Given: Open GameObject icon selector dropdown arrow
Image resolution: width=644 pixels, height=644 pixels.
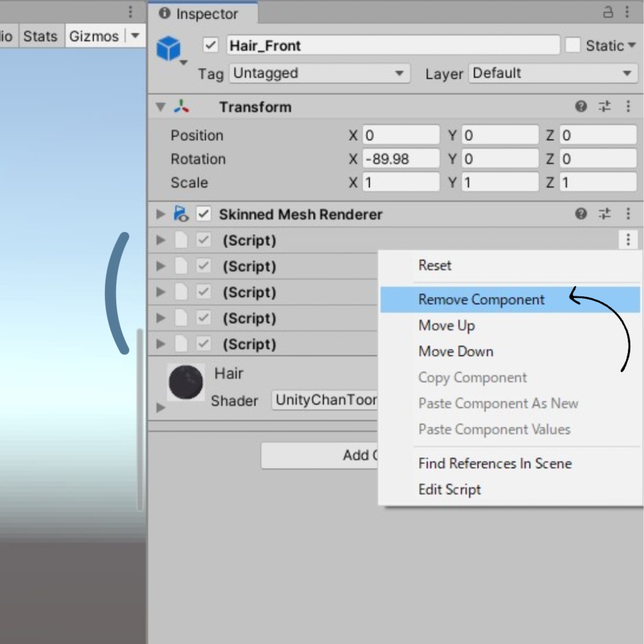Looking at the screenshot, I should [x=184, y=62].
